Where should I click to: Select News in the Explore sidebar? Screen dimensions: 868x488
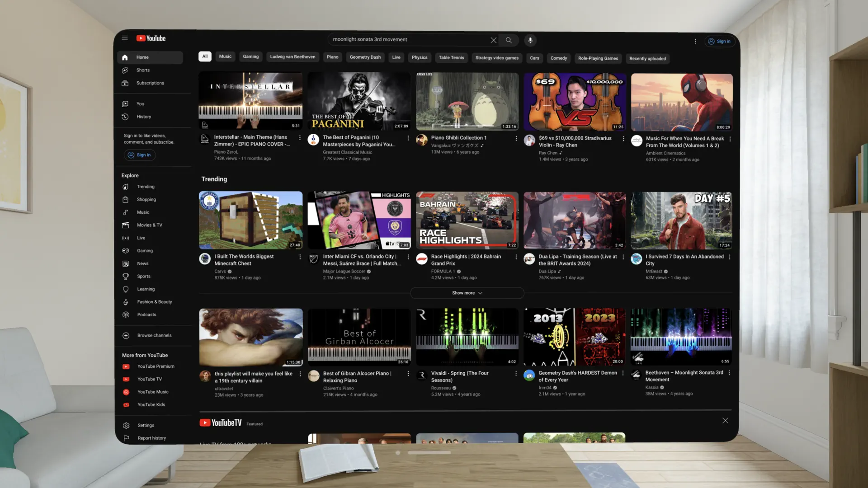[x=142, y=263]
